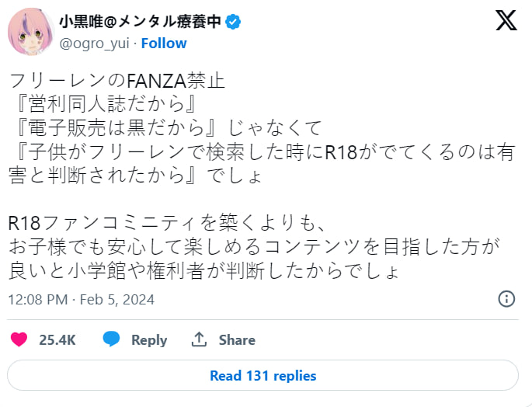Click the blue reply bubble icon
The image size is (532, 407).
[112, 339]
